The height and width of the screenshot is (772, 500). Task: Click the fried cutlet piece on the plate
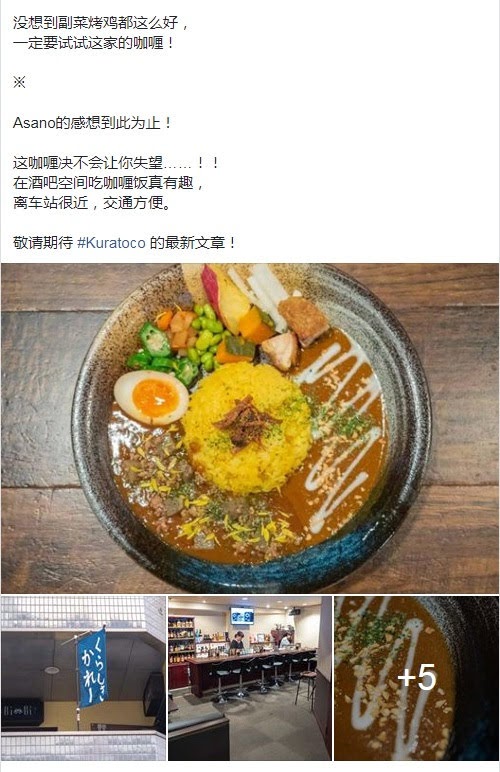pyautogui.click(x=305, y=319)
